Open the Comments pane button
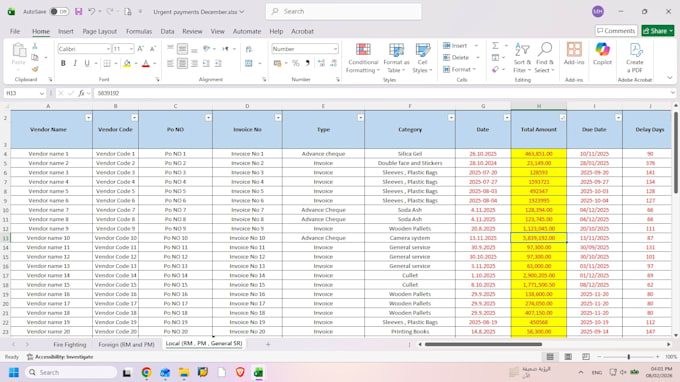The height and width of the screenshot is (382, 680). tap(616, 31)
